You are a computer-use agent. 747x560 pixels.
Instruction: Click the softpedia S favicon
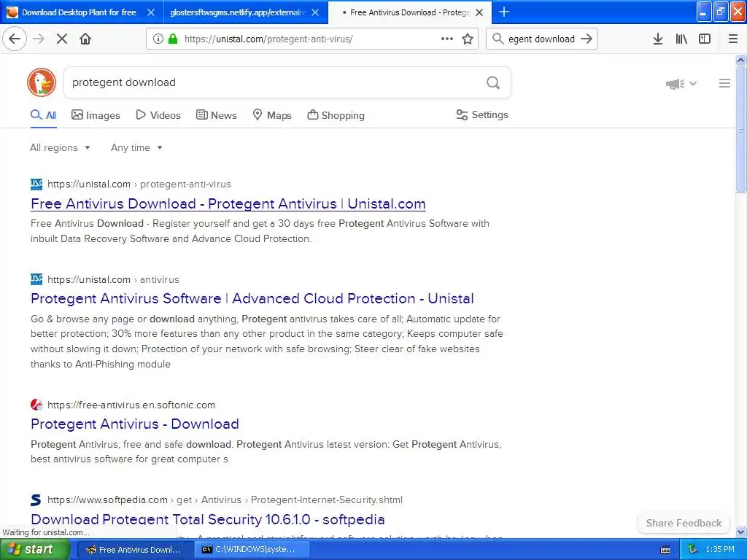(x=36, y=499)
